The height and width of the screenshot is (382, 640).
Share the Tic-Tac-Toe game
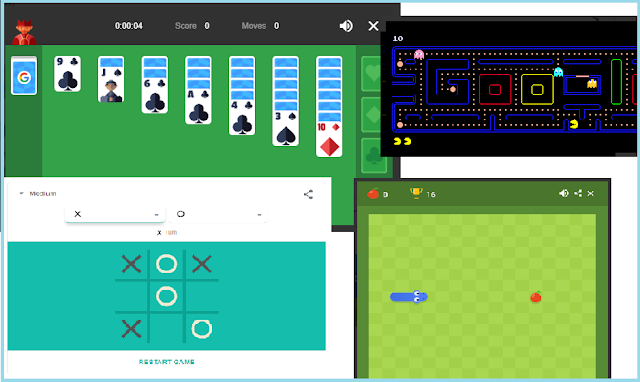309,194
